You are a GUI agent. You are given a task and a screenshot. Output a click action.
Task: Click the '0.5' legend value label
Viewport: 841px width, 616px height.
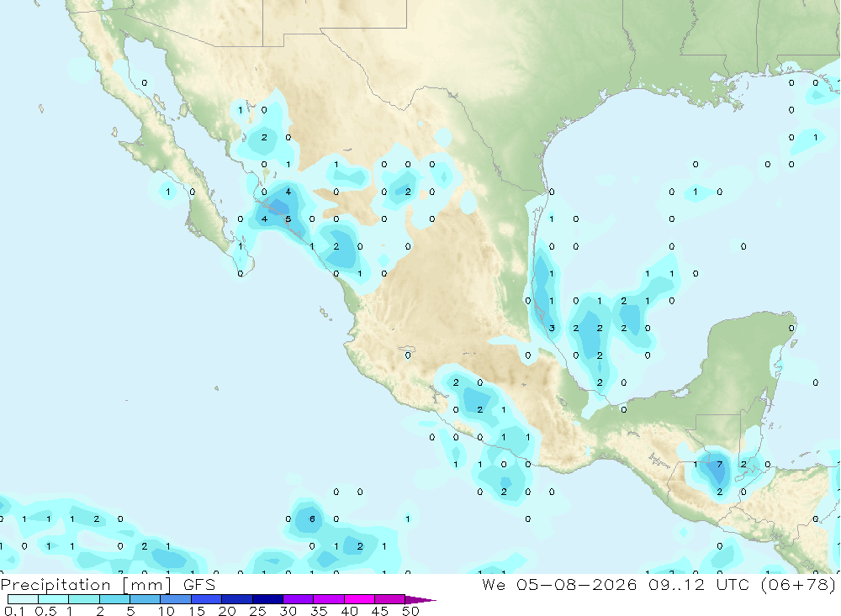(45, 611)
